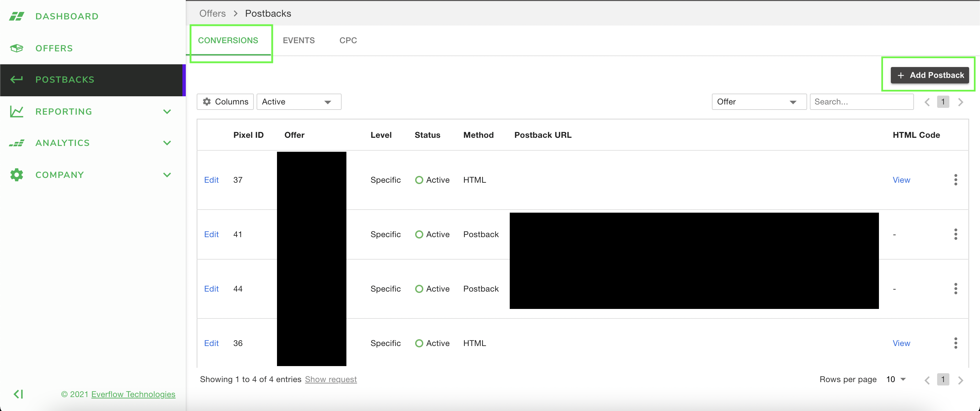Expand the Company menu chevron
The width and height of the screenshot is (980, 411).
pos(167,175)
